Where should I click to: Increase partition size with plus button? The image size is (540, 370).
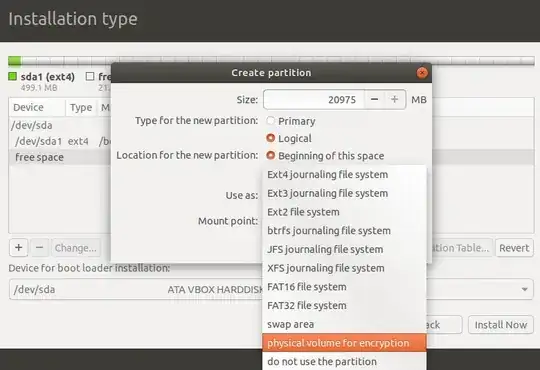coord(395,100)
